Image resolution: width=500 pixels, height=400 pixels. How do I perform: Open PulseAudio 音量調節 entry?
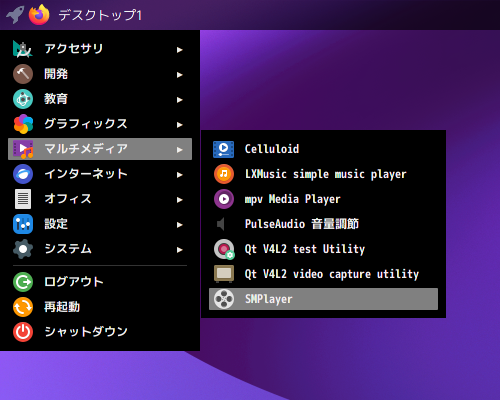coord(323,224)
